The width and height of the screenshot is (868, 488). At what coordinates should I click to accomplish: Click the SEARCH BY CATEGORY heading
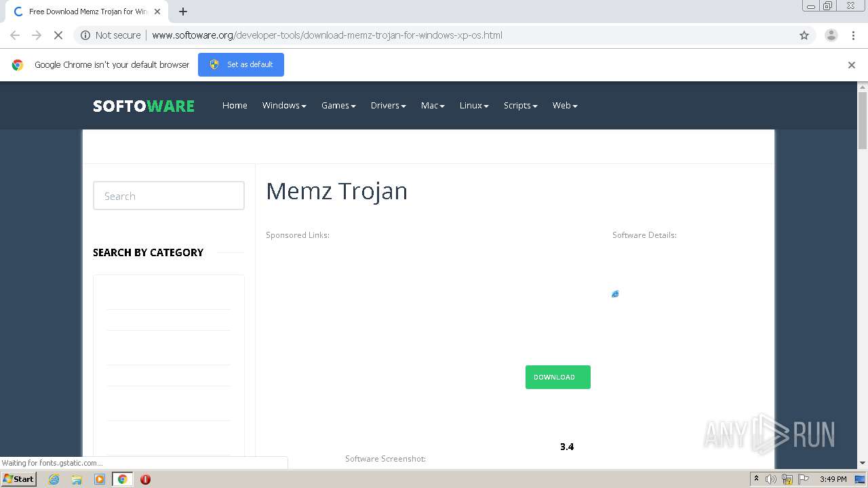tap(148, 252)
